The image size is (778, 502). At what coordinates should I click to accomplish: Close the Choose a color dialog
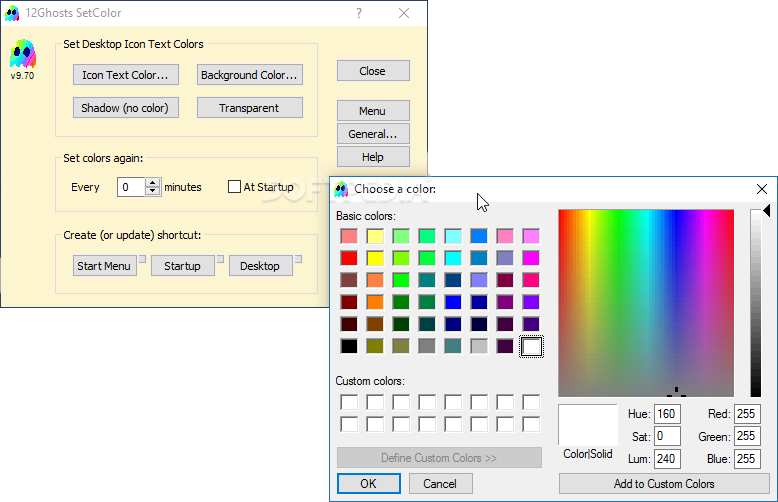tap(762, 189)
